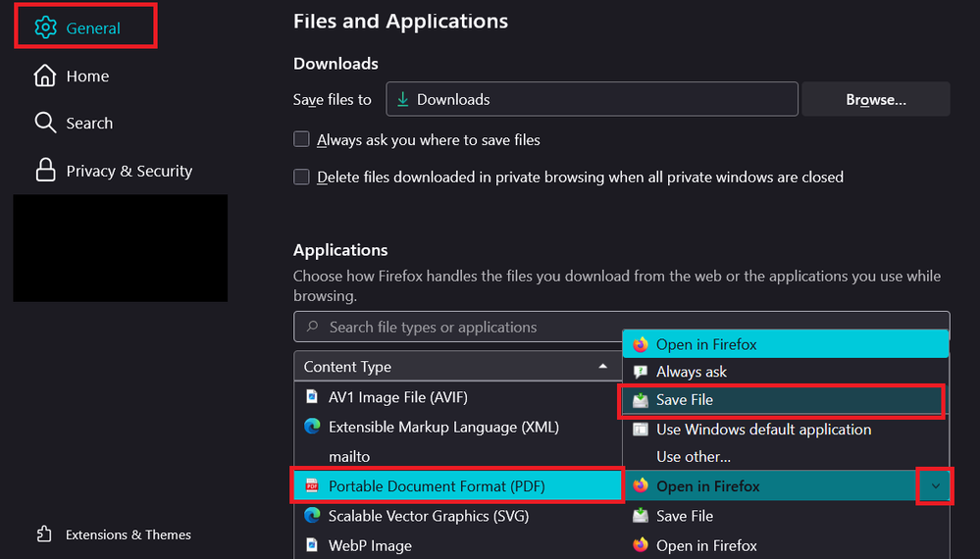The height and width of the screenshot is (559, 980).
Task: Click the Windows default application icon
Action: pos(640,430)
